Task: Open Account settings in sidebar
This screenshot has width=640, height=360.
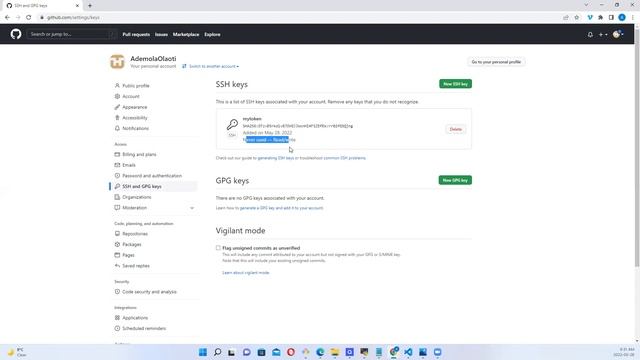Action: click(131, 96)
